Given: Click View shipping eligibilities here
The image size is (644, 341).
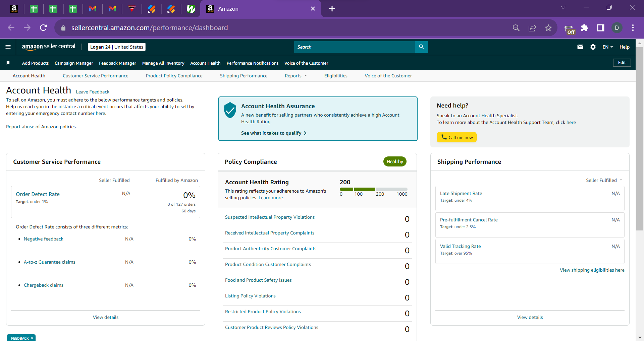Looking at the screenshot, I should 592,270.
